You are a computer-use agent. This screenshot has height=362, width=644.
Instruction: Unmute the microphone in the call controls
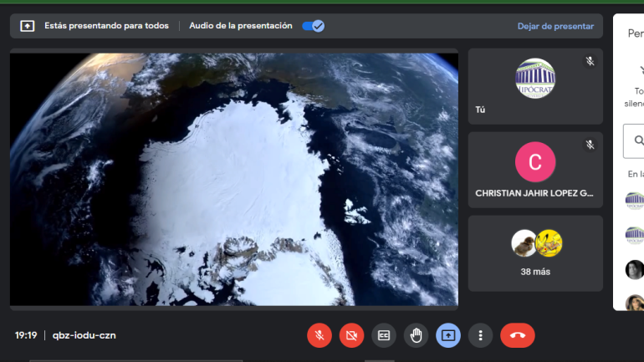point(319,335)
